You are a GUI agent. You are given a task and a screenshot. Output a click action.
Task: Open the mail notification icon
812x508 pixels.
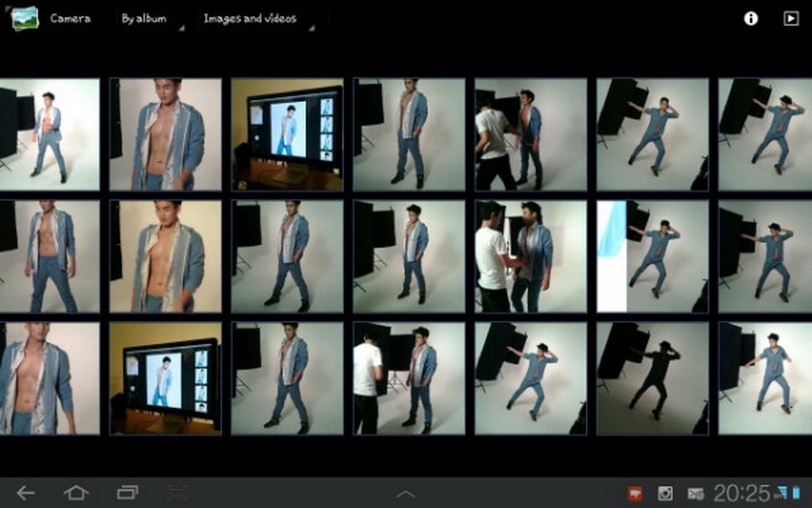tap(695, 493)
